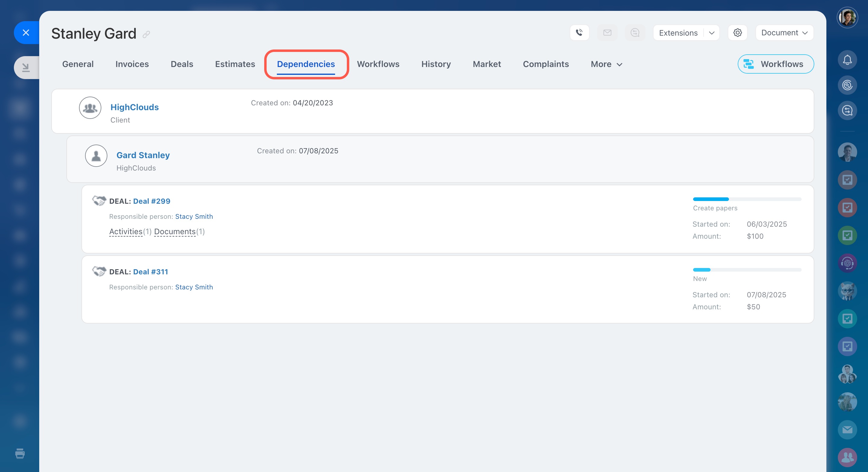
Task: Click the user profile avatar at top right
Action: point(847,18)
